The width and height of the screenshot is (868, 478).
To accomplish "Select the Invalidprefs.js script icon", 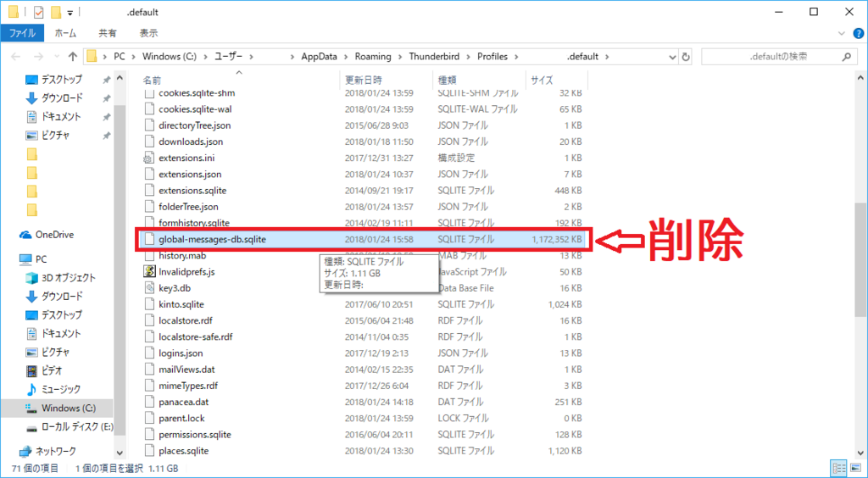I will [x=148, y=272].
